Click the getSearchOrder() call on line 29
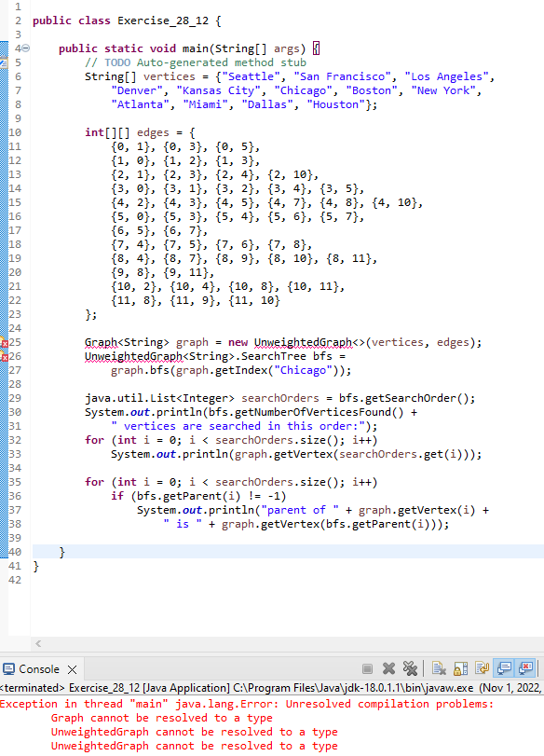Image resolution: width=544 pixels, height=756 pixels. point(404,398)
